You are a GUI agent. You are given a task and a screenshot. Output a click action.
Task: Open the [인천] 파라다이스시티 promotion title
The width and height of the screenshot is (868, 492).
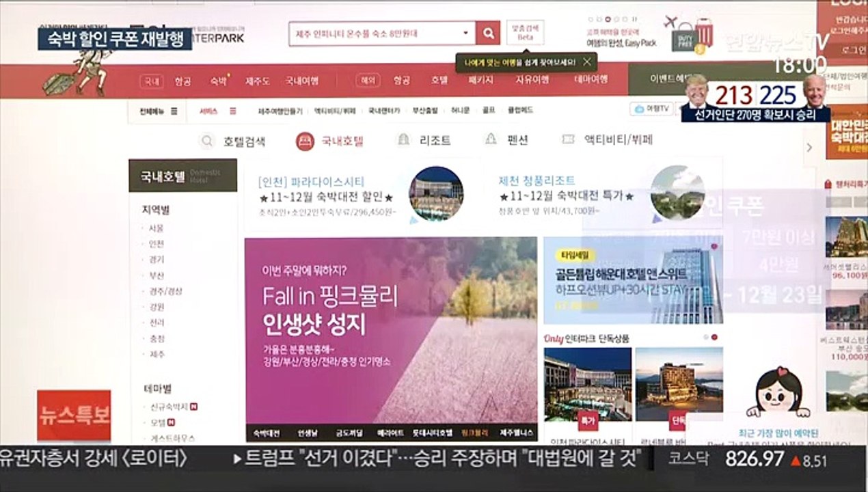click(312, 182)
